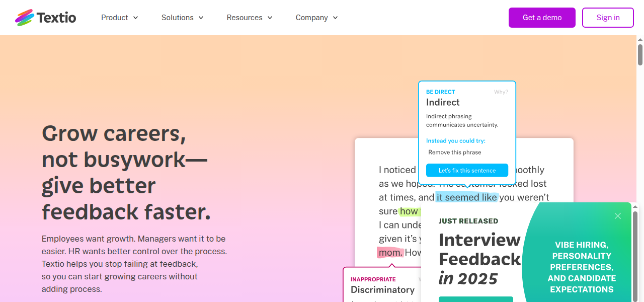This screenshot has width=644, height=302.
Task: Select the Solutions menu item
Action: pos(178,18)
